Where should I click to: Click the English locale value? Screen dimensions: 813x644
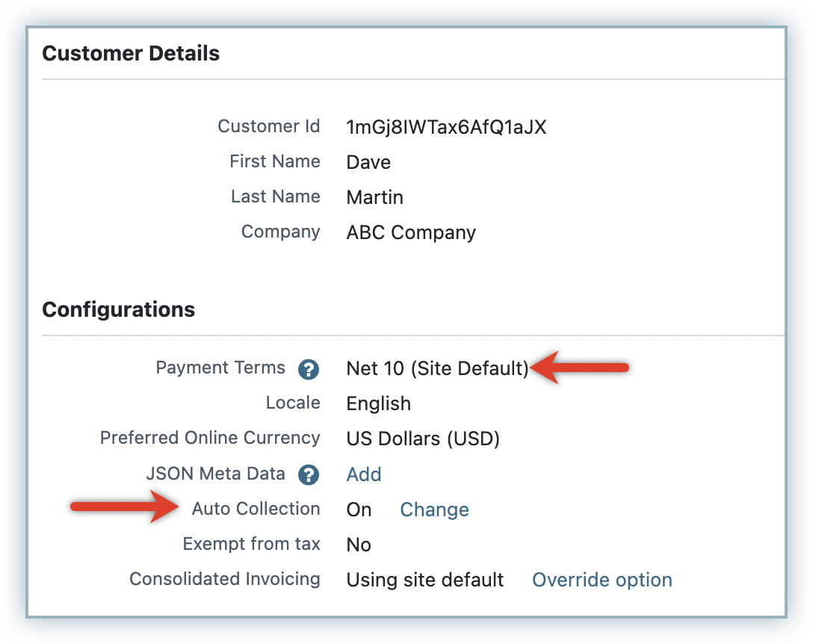point(378,403)
